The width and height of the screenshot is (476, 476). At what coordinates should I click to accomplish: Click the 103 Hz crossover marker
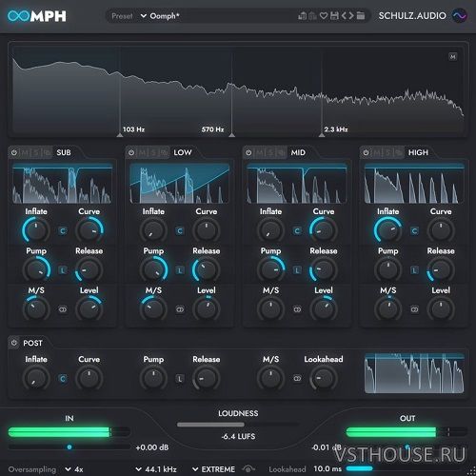[120, 135]
